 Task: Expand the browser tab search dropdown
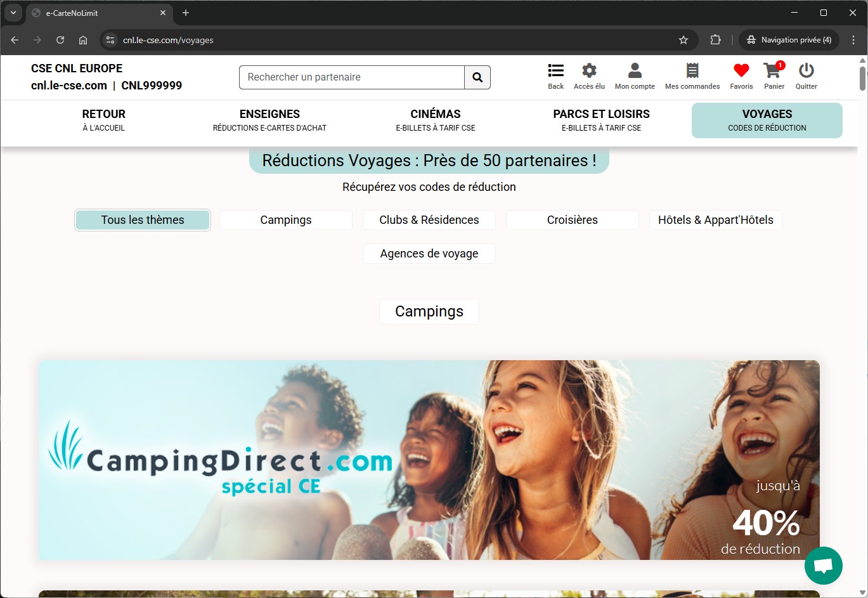(13, 13)
